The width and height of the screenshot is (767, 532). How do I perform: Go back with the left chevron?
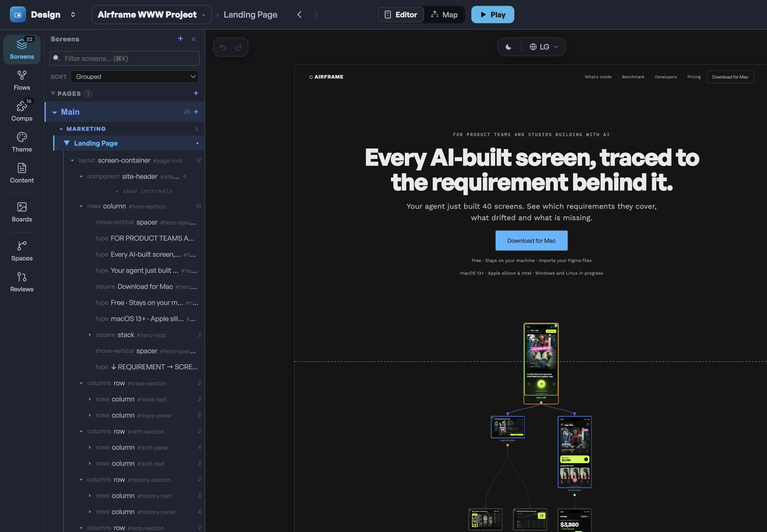(299, 15)
